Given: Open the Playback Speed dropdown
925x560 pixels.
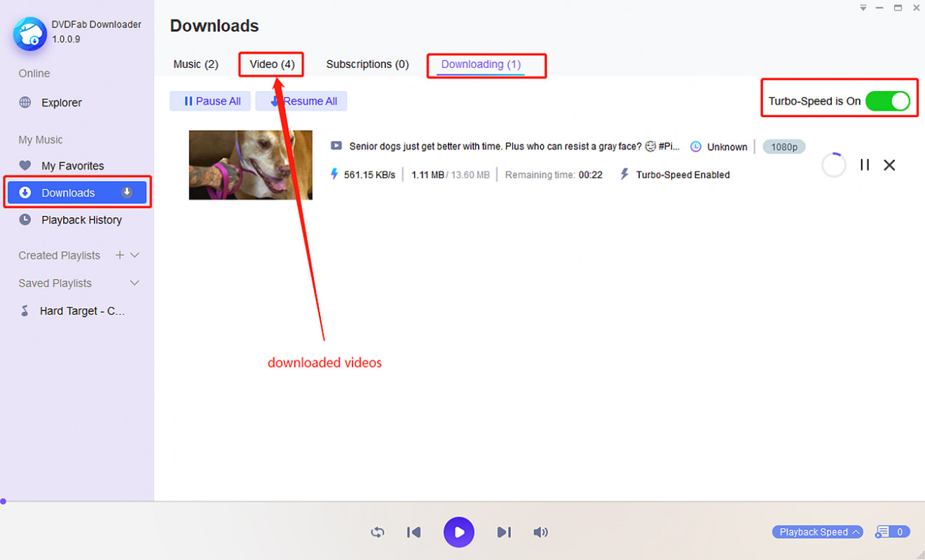Looking at the screenshot, I should 817,532.
